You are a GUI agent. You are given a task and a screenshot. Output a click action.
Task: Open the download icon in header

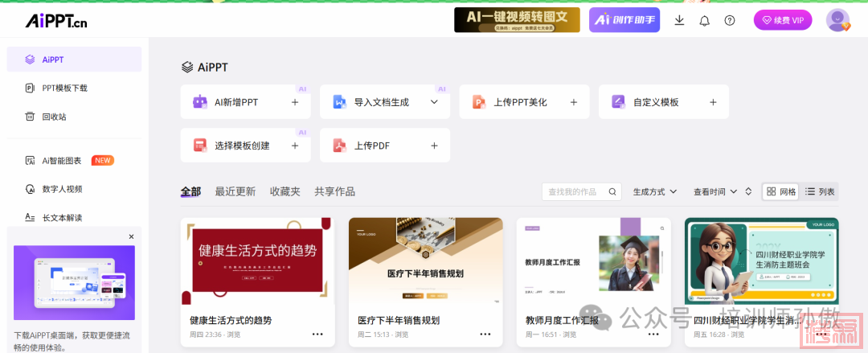click(679, 20)
